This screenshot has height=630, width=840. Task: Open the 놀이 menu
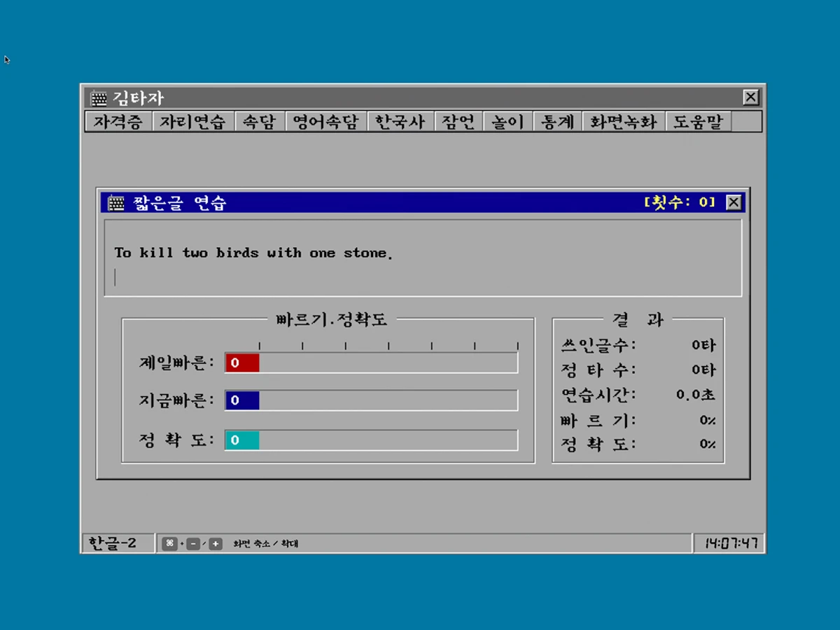508,121
